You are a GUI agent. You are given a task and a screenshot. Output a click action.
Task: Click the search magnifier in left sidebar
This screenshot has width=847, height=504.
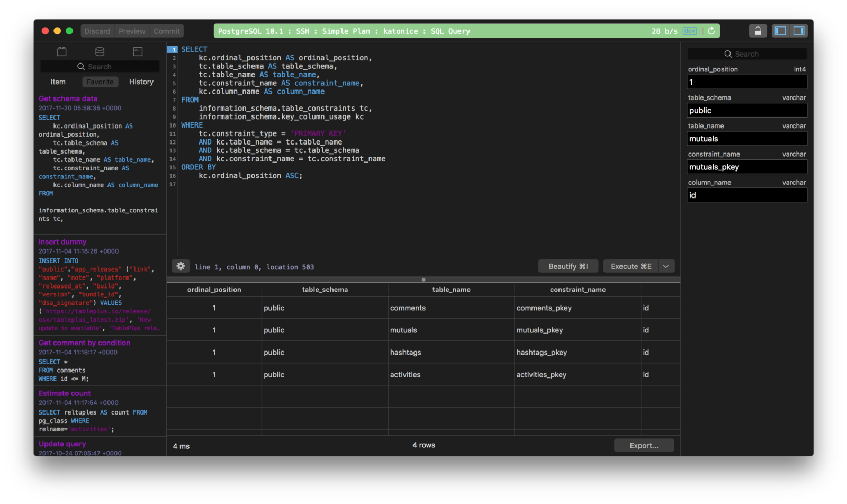81,67
